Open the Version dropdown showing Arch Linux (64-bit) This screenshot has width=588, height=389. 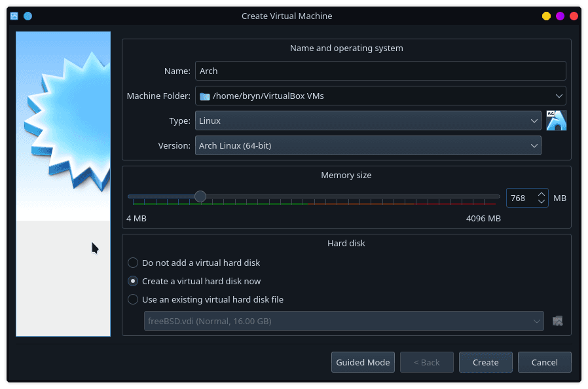(x=368, y=145)
